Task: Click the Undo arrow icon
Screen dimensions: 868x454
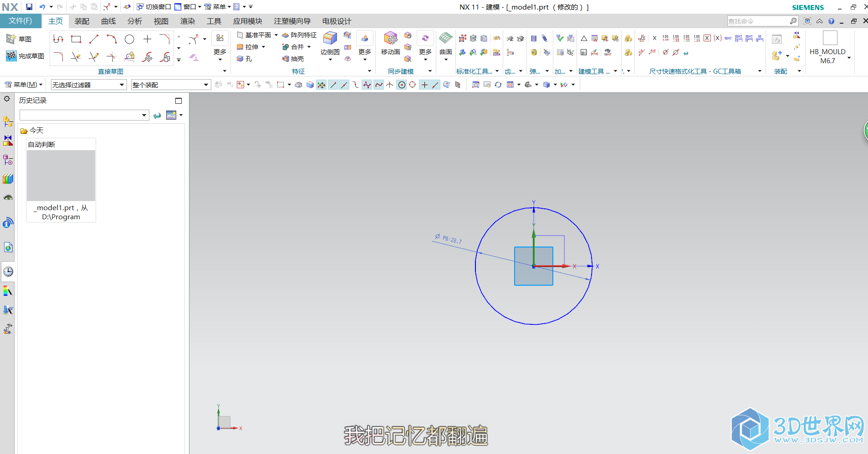Action: click(42, 7)
